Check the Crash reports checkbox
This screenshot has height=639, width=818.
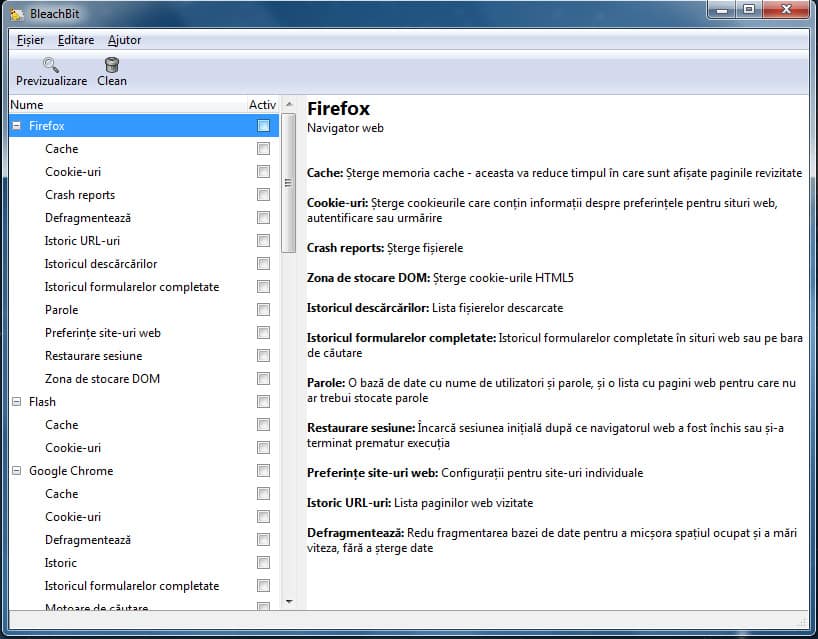[x=263, y=195]
